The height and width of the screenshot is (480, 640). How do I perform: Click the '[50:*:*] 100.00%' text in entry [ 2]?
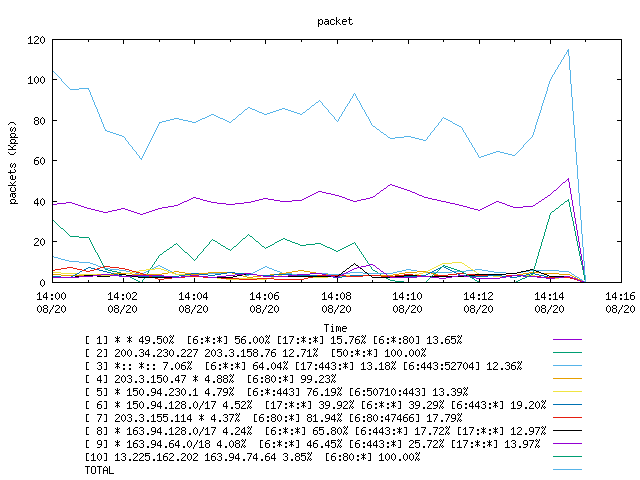[x=378, y=353]
